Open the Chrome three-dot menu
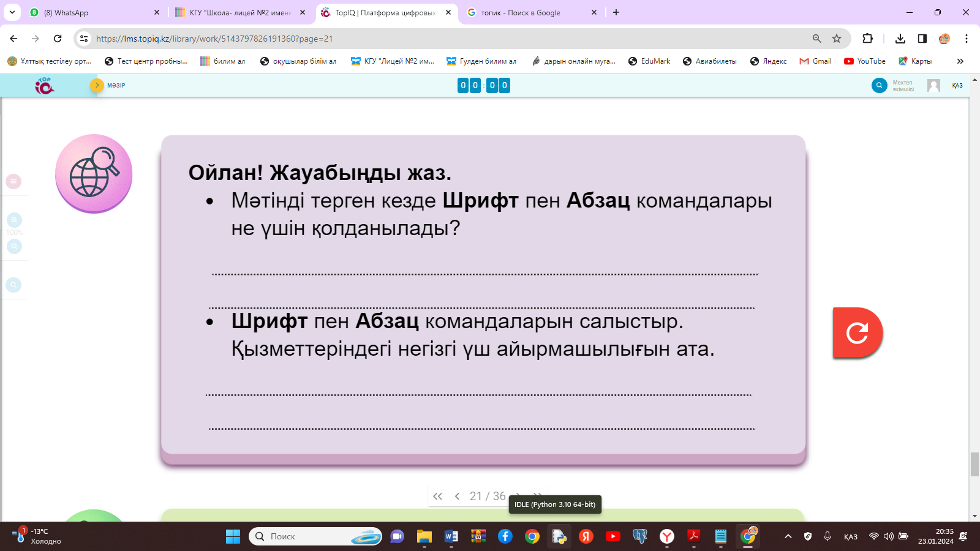 [967, 39]
